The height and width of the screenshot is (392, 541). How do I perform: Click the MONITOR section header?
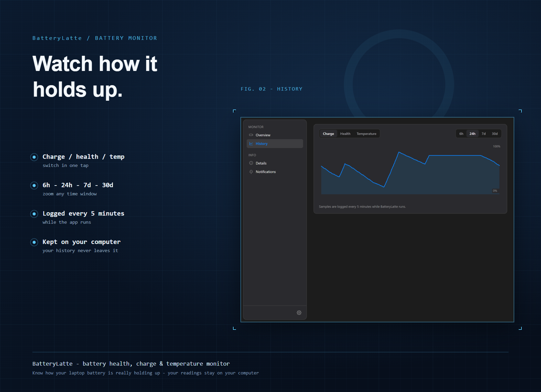256,127
